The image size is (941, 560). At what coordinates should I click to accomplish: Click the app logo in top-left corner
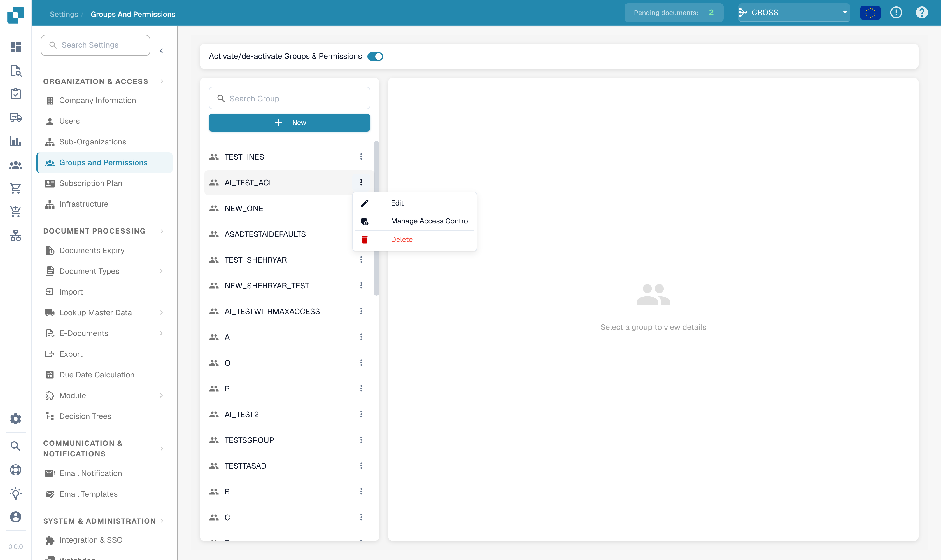[x=15, y=15]
